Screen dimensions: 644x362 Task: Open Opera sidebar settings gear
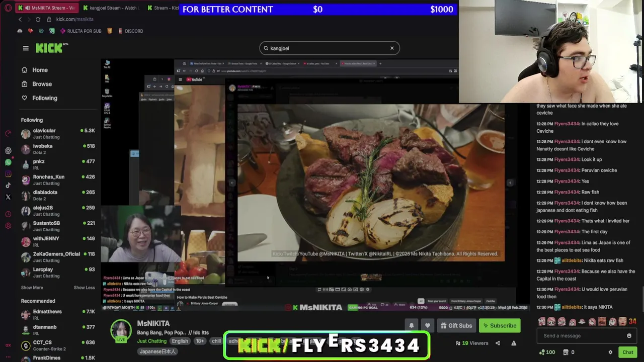click(8, 226)
